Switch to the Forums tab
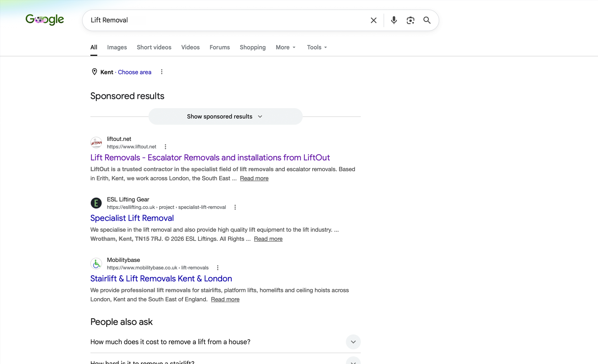The width and height of the screenshot is (598, 364). pyautogui.click(x=219, y=47)
